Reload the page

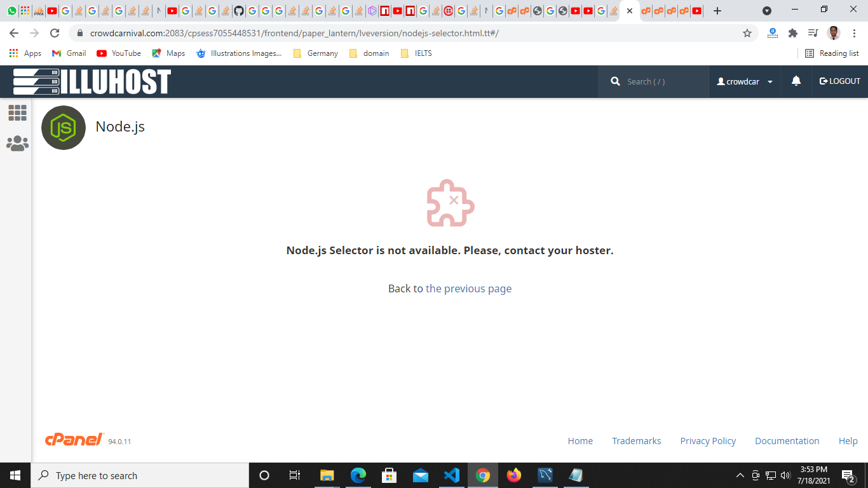pos(55,33)
